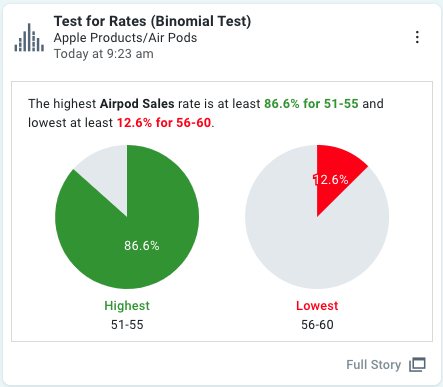This screenshot has width=443, height=387.
Task: Click the 51-55 label under Highest chart
Action: [x=127, y=325]
